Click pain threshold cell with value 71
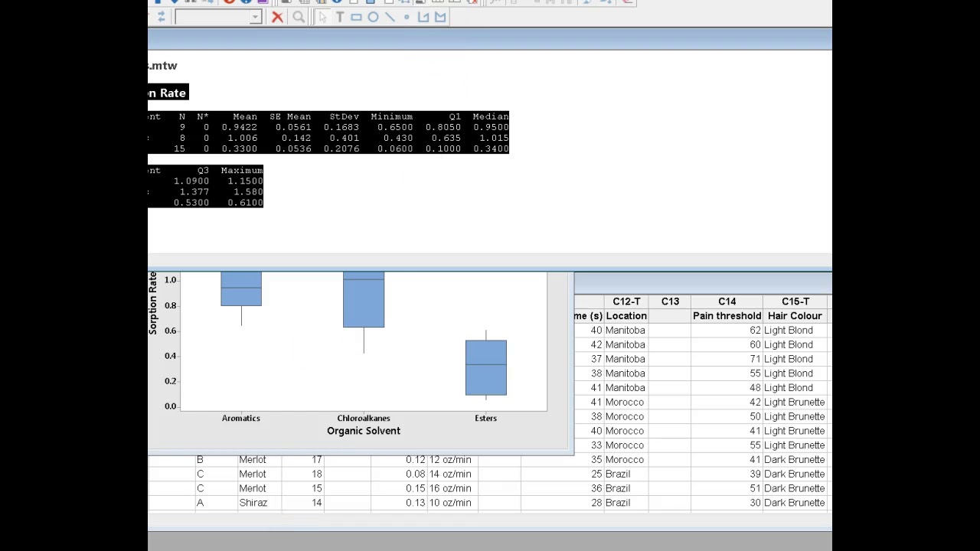The width and height of the screenshot is (980, 551). (727, 359)
